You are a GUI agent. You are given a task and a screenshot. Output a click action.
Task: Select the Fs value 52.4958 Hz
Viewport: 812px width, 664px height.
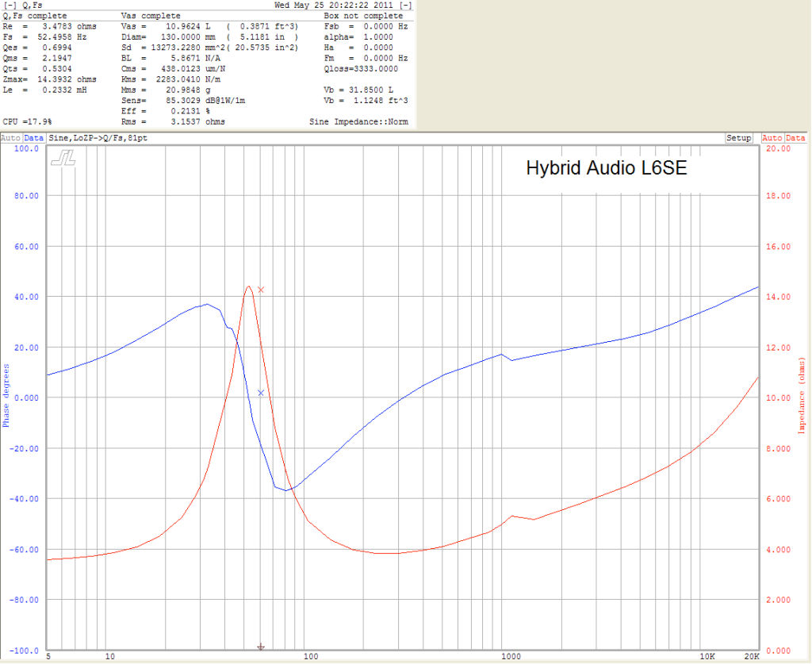click(x=62, y=37)
